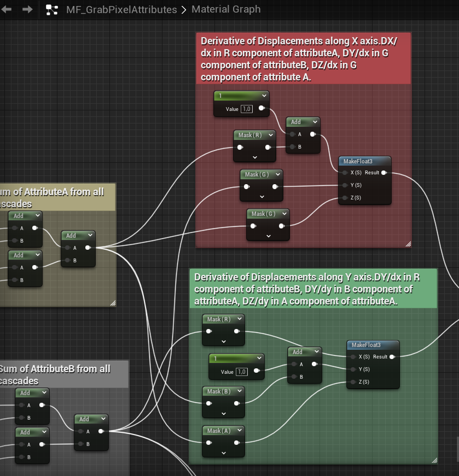This screenshot has width=459, height=476.
Task: Select the red Derivative along X axis comment header
Action: (303, 58)
